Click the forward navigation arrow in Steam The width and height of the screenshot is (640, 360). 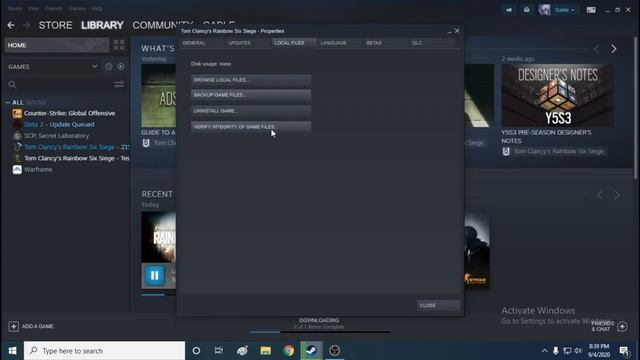27,25
